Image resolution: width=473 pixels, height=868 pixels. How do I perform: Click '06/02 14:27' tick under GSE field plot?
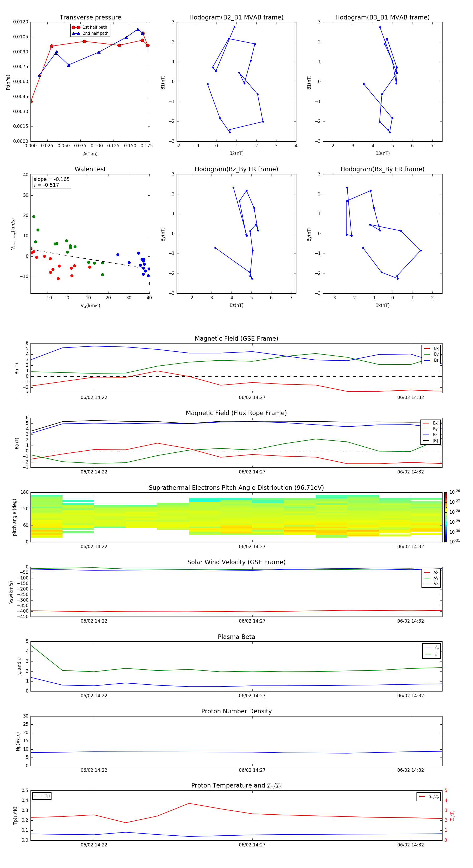point(252,398)
